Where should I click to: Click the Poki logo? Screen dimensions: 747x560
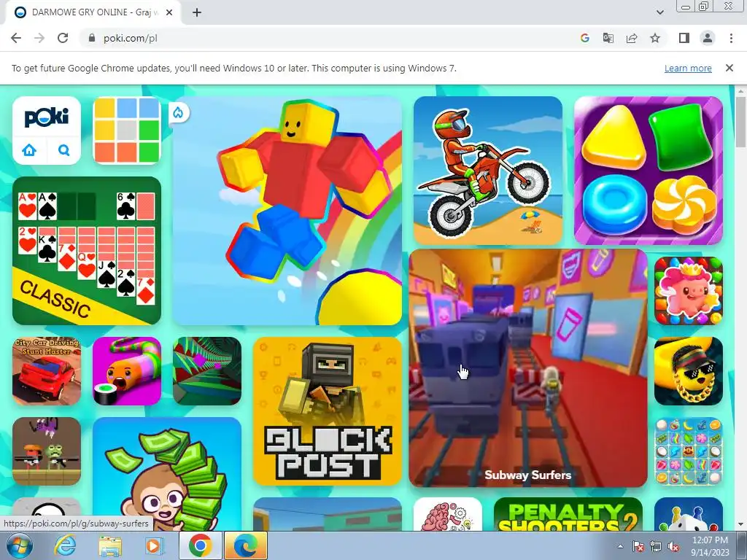pyautogui.click(x=46, y=117)
